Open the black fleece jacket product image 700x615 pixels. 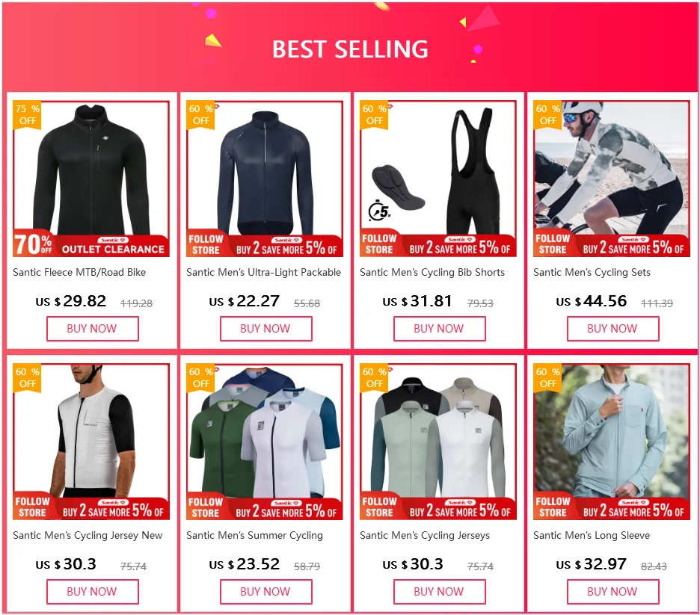(91, 179)
